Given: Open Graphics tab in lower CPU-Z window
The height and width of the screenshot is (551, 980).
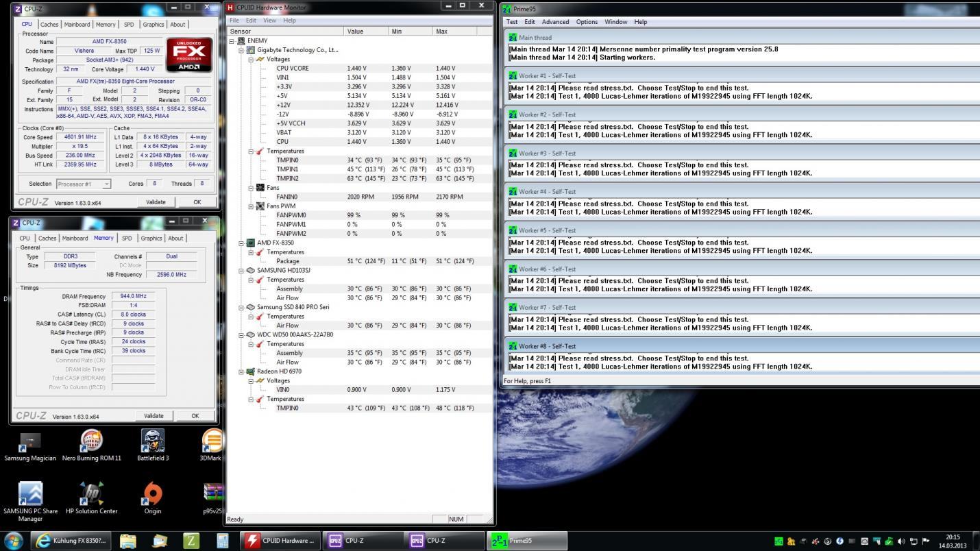Looking at the screenshot, I should 151,238.
